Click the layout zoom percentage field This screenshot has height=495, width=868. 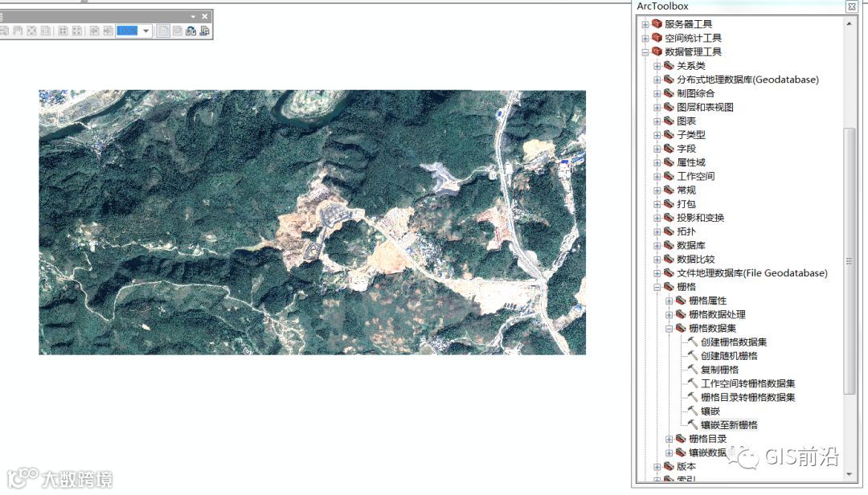[x=127, y=31]
